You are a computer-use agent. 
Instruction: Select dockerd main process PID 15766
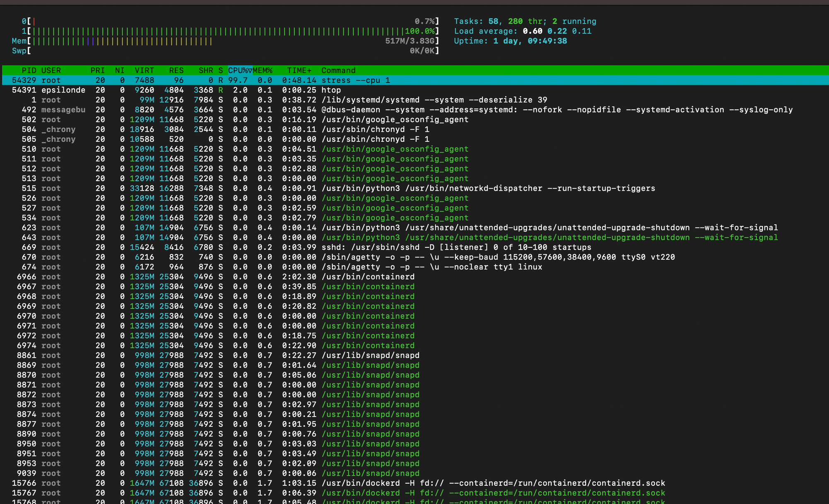tap(415, 483)
